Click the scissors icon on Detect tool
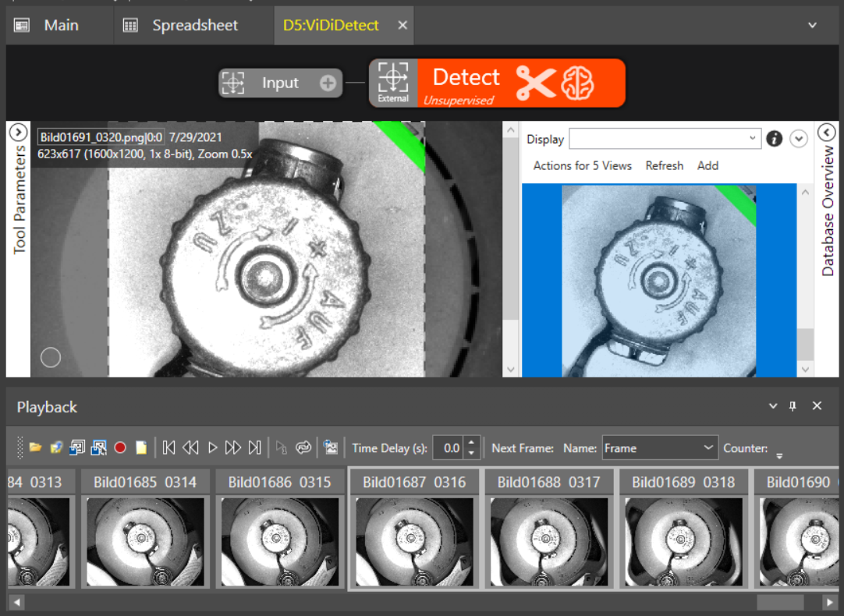The image size is (844, 616). (536, 82)
